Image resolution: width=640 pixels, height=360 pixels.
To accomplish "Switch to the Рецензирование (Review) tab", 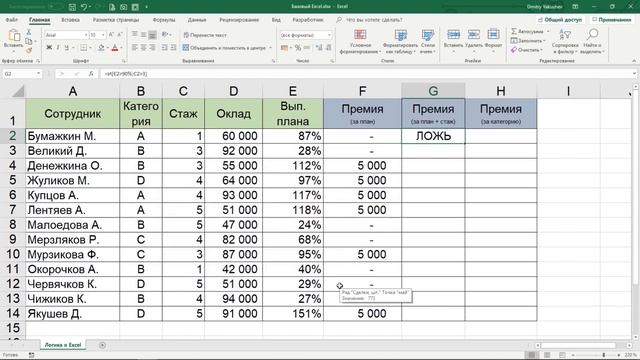I will [x=239, y=20].
